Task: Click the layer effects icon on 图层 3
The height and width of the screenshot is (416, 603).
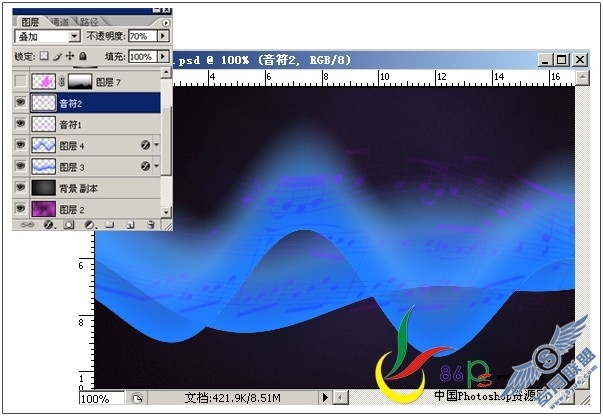Action: tap(145, 166)
